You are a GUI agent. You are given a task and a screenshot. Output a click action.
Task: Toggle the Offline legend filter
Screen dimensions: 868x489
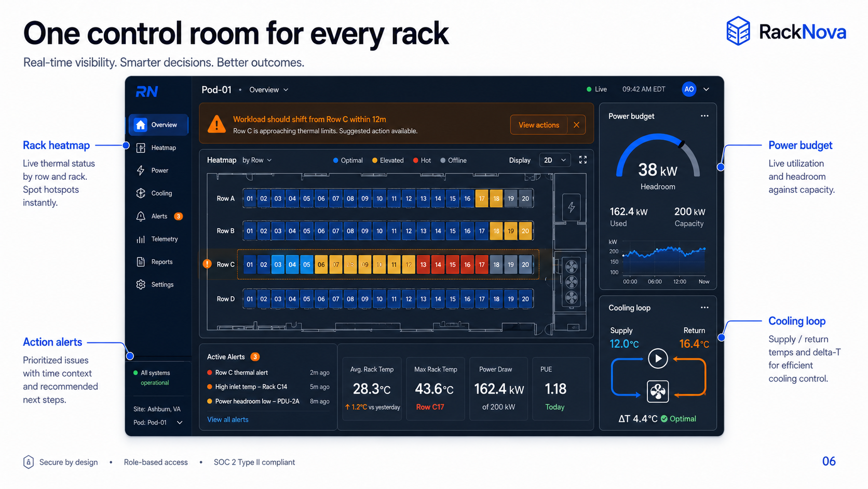tap(453, 160)
